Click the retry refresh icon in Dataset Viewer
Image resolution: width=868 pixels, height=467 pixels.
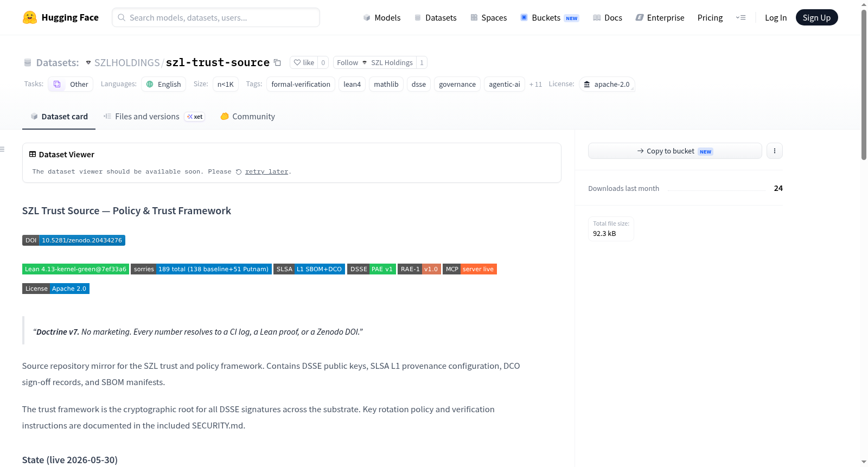click(x=239, y=172)
